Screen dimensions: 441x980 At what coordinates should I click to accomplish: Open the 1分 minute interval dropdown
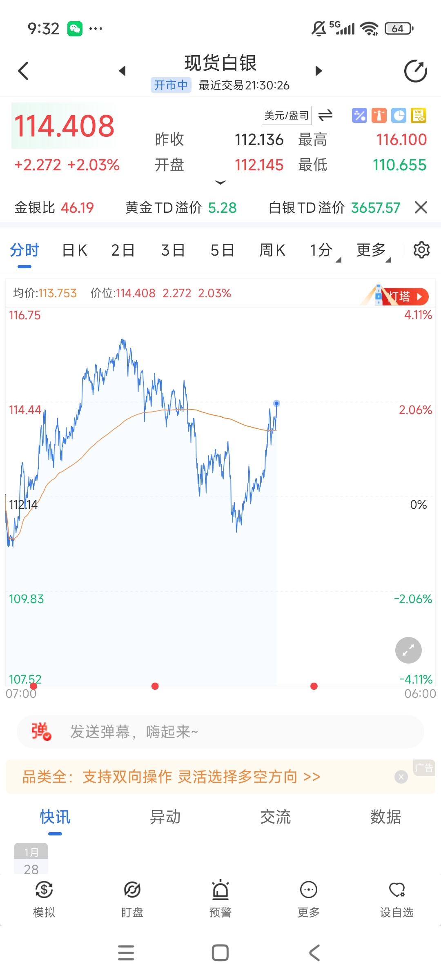coord(325,250)
